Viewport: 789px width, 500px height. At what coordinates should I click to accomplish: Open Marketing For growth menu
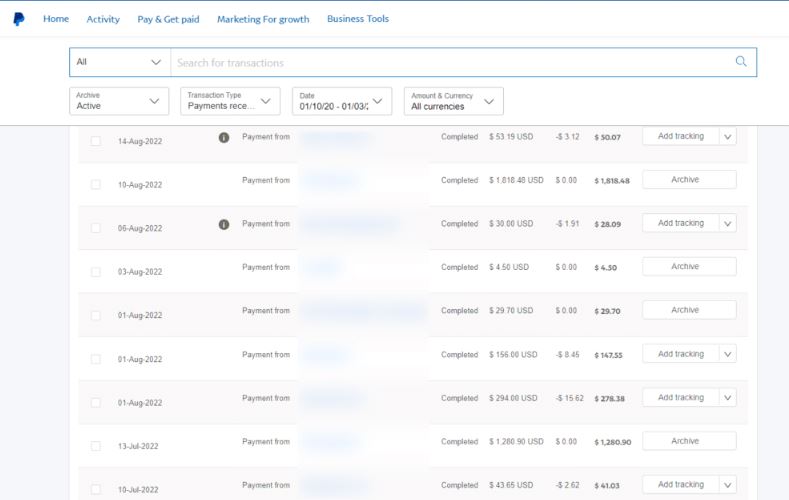(x=263, y=19)
